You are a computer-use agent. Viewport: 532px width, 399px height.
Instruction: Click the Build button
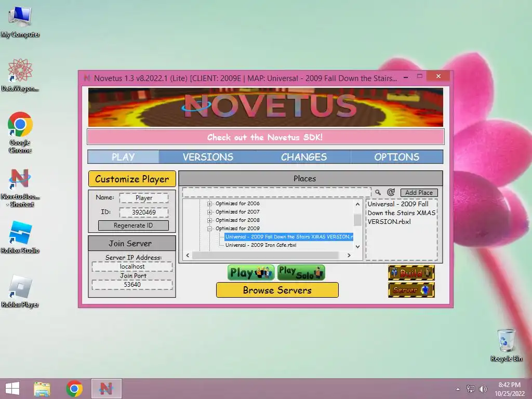pyautogui.click(x=411, y=273)
